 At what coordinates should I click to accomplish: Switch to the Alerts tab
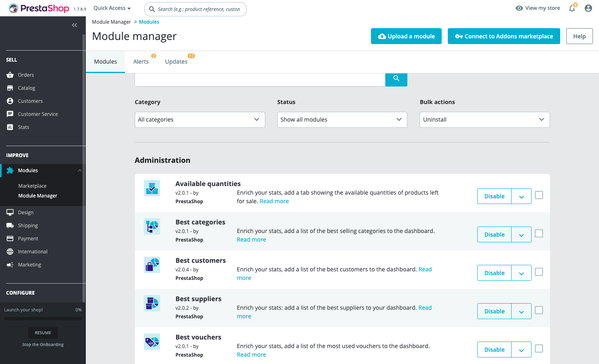point(141,62)
